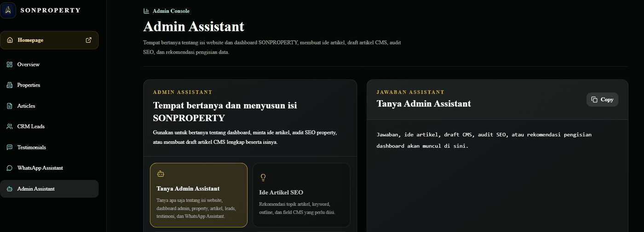Open WhatsApp Assistant page
Screen dimensions: 644x232
49,168
